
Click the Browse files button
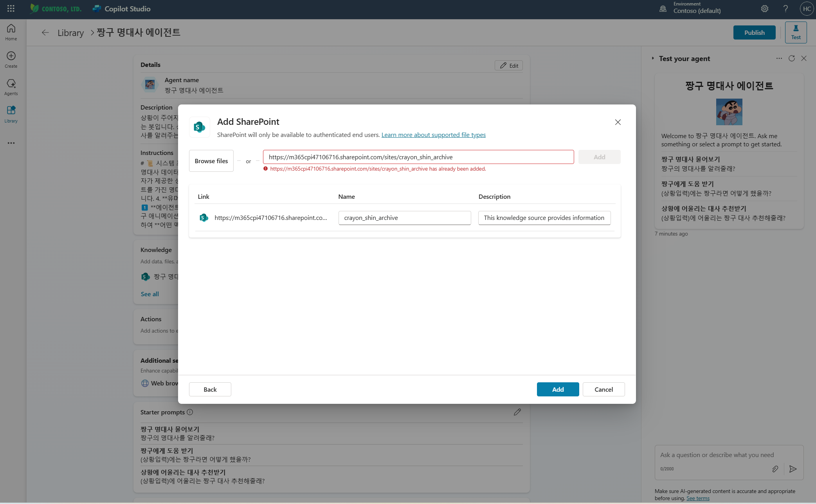(x=211, y=161)
